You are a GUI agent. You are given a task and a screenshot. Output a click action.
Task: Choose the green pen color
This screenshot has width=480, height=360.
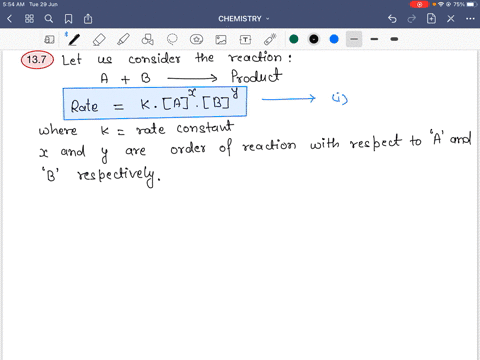coord(294,39)
